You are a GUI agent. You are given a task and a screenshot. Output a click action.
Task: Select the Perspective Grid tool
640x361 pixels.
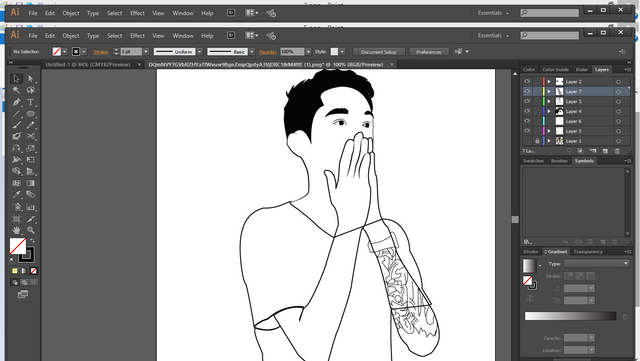pos(31,171)
